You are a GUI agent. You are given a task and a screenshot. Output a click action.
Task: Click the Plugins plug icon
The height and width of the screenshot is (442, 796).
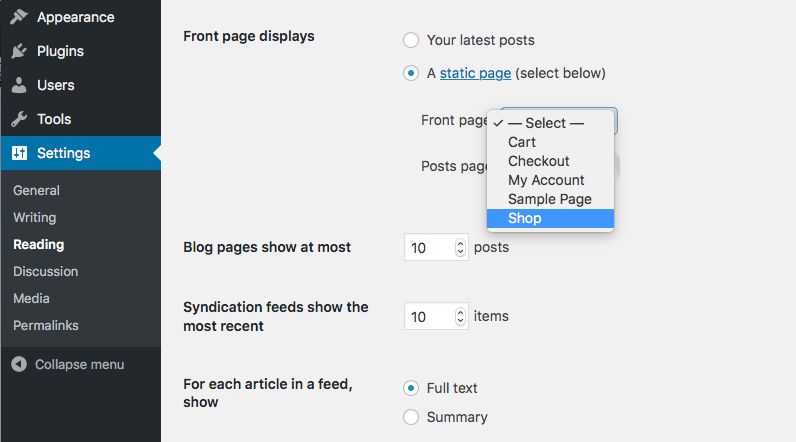pos(19,51)
